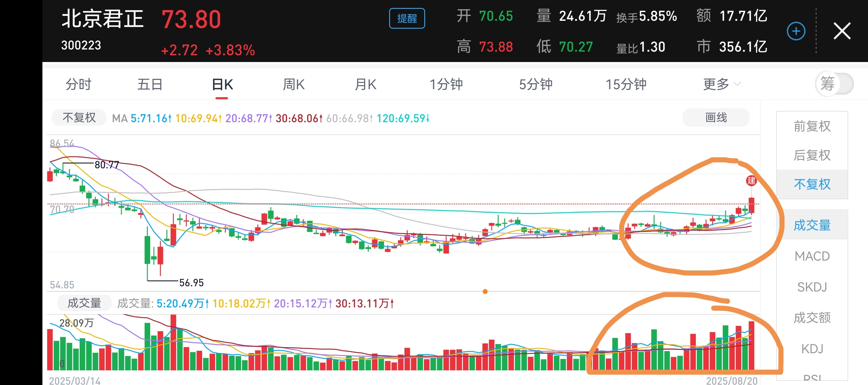
Task: Select the 15分钟 chart tab
Action: [x=626, y=84]
